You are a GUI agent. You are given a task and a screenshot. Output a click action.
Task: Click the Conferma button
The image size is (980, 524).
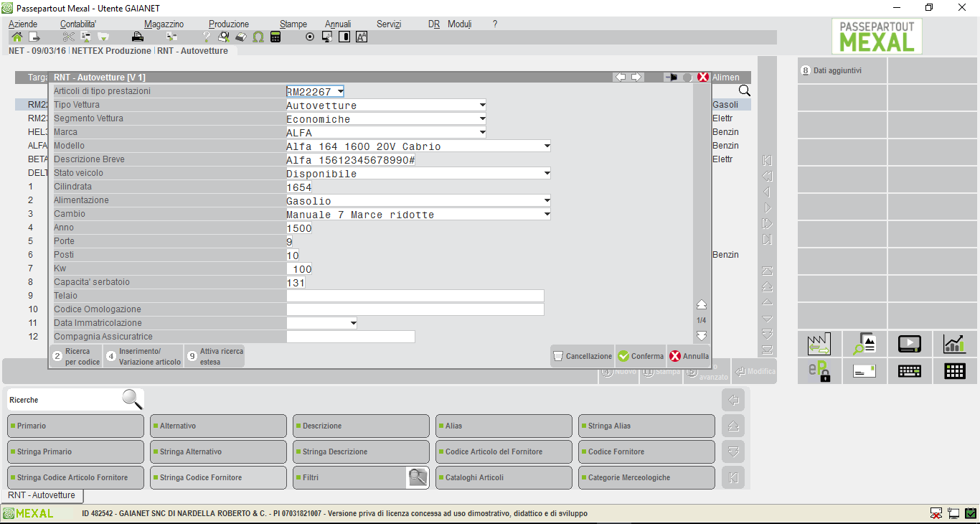[641, 356]
